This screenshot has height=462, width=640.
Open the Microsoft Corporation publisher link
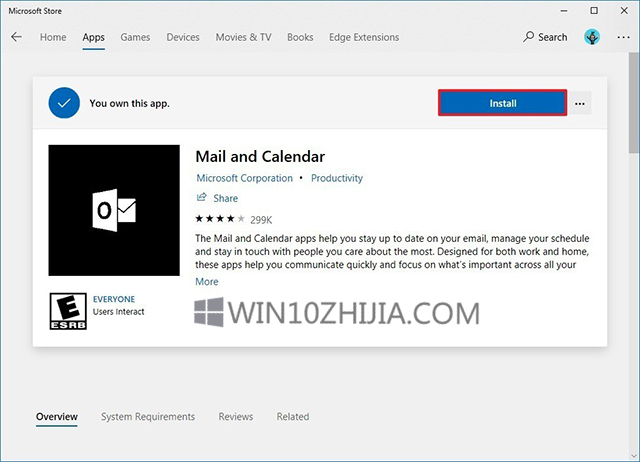point(244,178)
